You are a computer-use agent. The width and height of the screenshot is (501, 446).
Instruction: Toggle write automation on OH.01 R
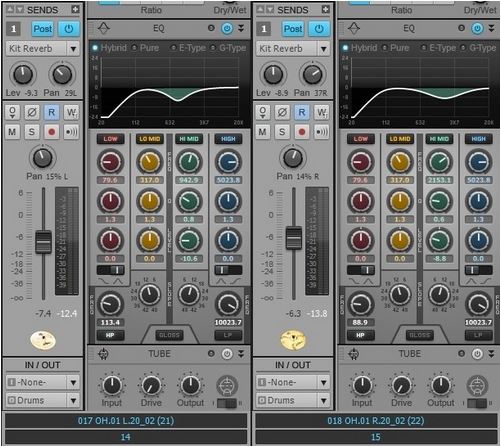(x=322, y=112)
